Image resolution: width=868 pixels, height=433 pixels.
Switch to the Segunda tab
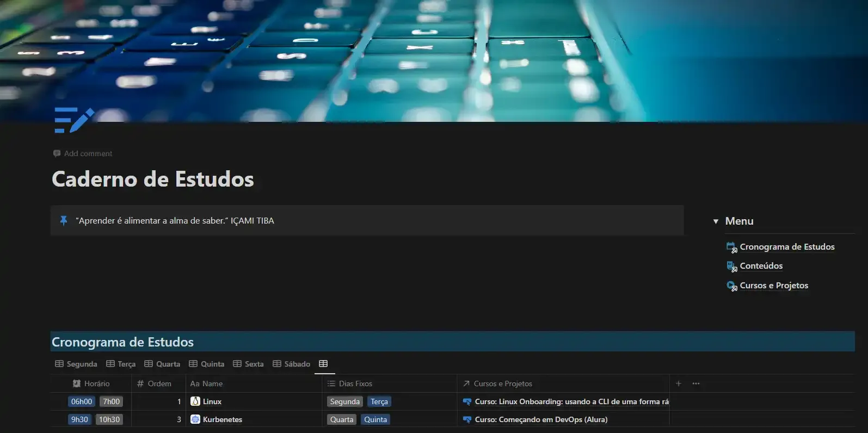click(x=76, y=364)
